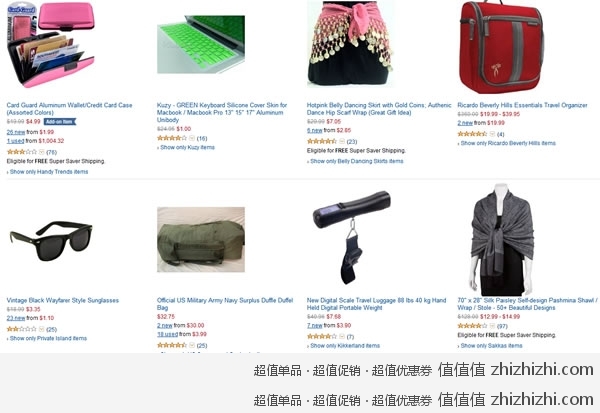600x413 pixels.
Task: Click Show only Kuzy items
Action: [188, 147]
